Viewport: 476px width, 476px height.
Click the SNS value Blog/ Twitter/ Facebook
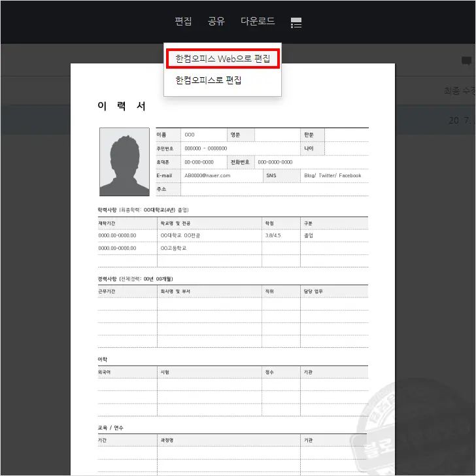[x=332, y=175]
